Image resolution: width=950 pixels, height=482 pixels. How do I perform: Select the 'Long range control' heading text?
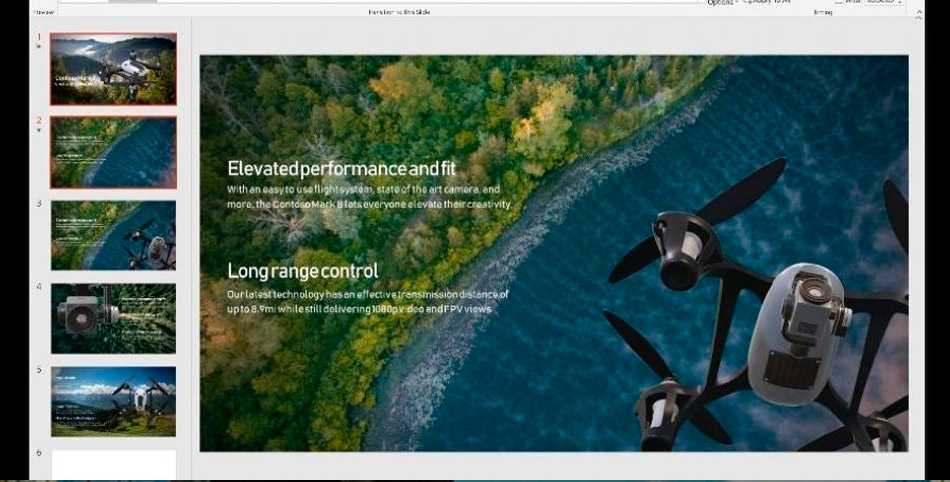303,271
